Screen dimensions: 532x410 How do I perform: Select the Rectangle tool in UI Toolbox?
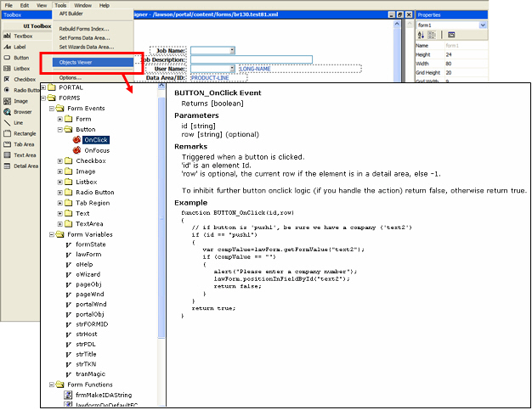[20, 133]
